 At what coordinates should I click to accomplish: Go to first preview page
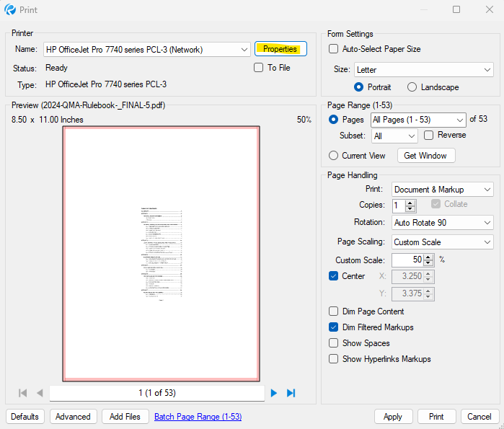click(x=23, y=393)
